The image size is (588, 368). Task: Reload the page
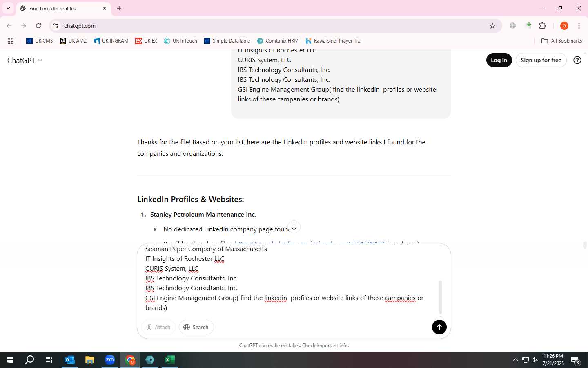tap(38, 26)
